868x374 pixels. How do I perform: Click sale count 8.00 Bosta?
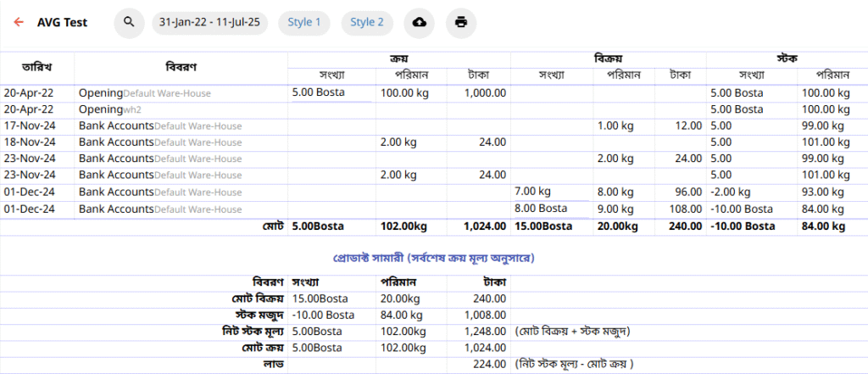(x=541, y=209)
